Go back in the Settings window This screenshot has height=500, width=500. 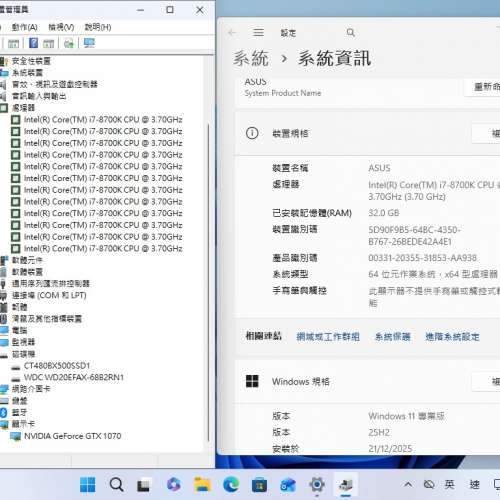[232, 33]
